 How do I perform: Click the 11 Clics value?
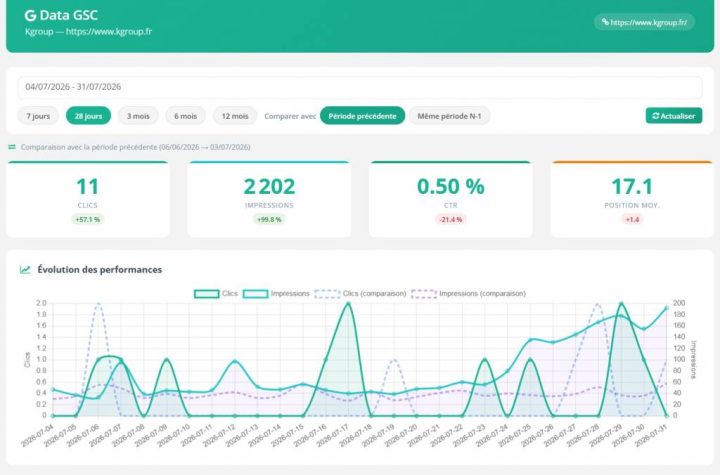click(x=88, y=187)
